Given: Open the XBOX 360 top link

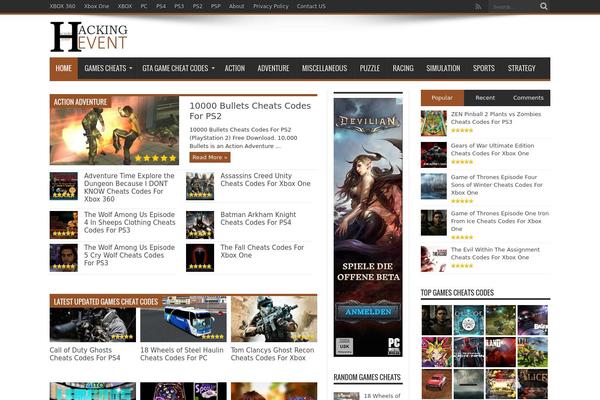Looking at the screenshot, I should 62,6.
